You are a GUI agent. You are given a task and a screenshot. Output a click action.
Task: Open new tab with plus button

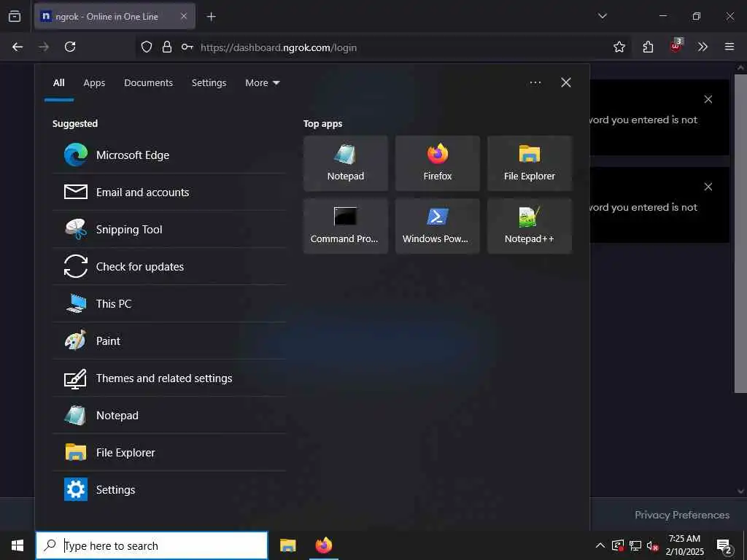click(211, 17)
